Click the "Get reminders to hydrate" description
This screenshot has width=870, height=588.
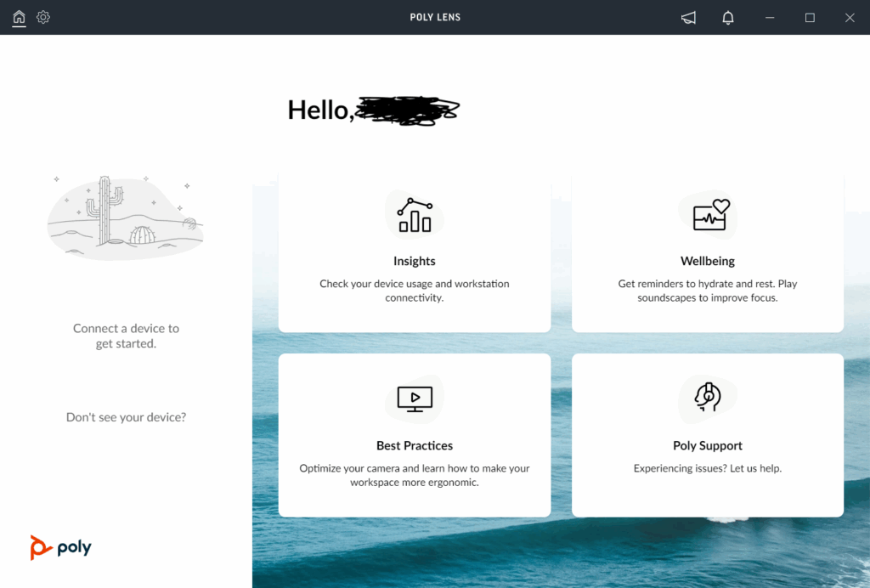pyautogui.click(x=708, y=291)
